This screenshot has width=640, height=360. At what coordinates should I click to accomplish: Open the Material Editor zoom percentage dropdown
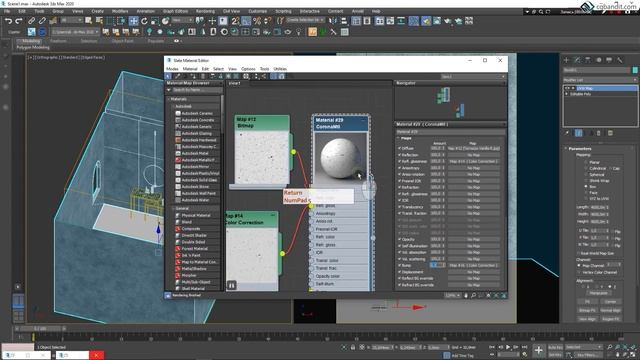[x=452, y=296]
